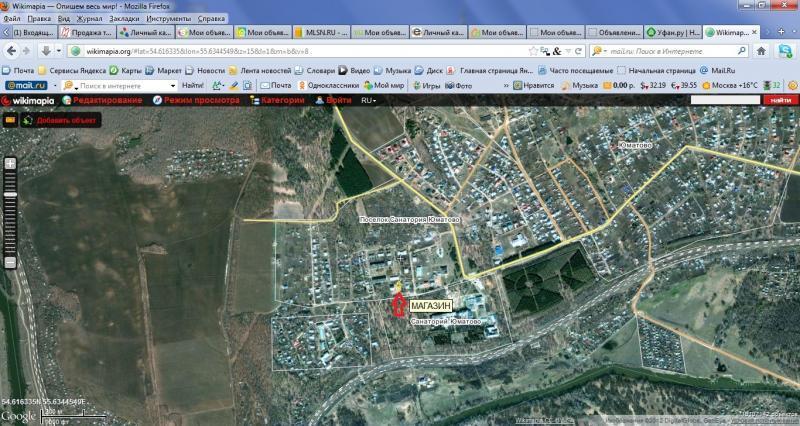
Task: Zoom out with the map minus button
Action: (x=10, y=262)
